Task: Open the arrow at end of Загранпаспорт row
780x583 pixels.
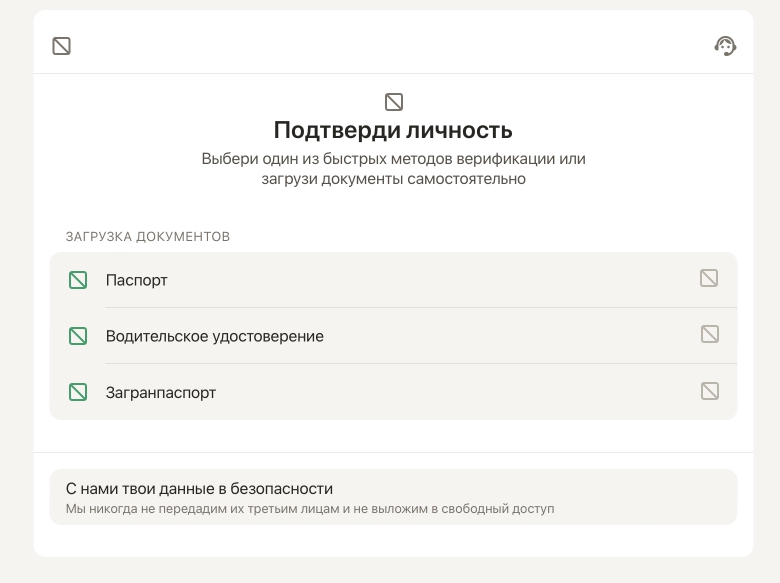Action: point(710,391)
